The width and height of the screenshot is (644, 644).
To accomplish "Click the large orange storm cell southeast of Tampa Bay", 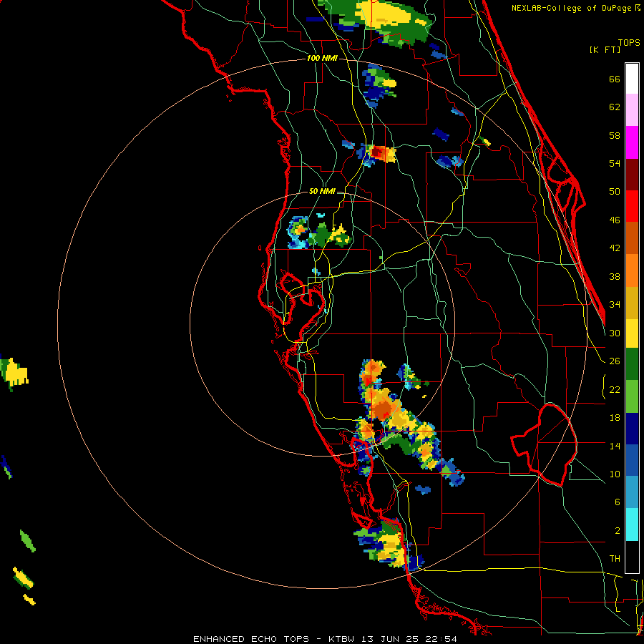I will click(381, 409).
